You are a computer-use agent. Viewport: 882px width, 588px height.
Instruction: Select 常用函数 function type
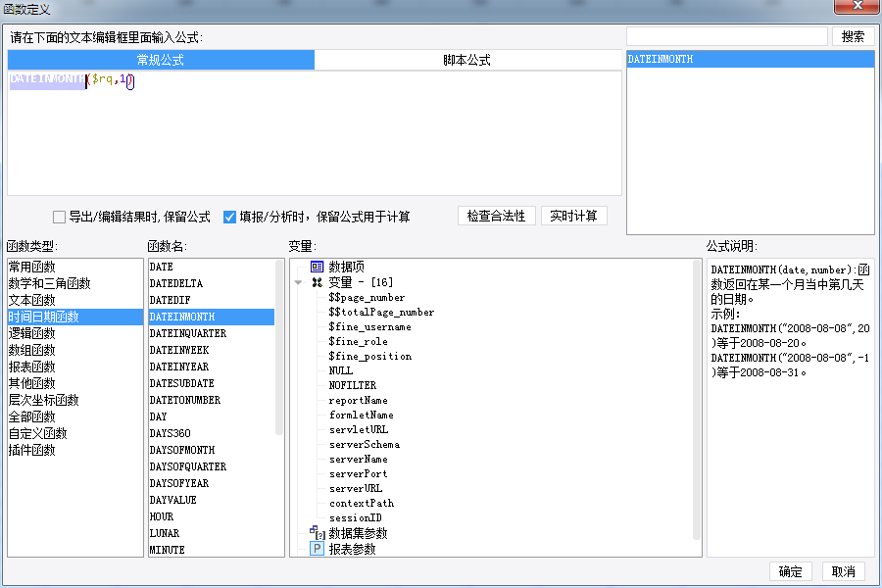click(75, 267)
